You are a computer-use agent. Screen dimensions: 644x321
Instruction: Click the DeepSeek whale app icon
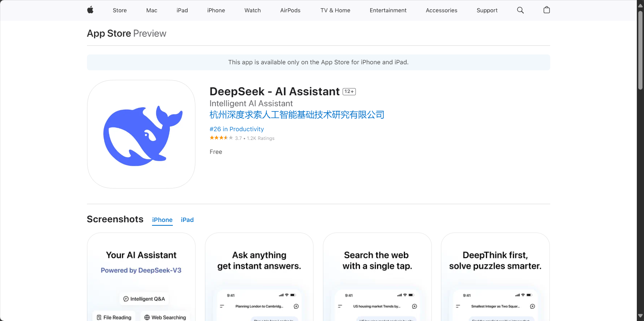click(x=141, y=134)
